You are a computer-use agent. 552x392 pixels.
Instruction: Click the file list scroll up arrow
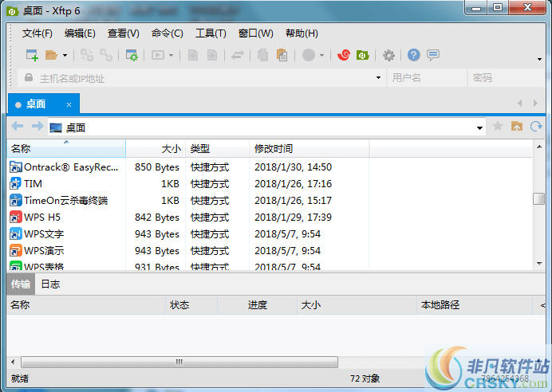539,147
